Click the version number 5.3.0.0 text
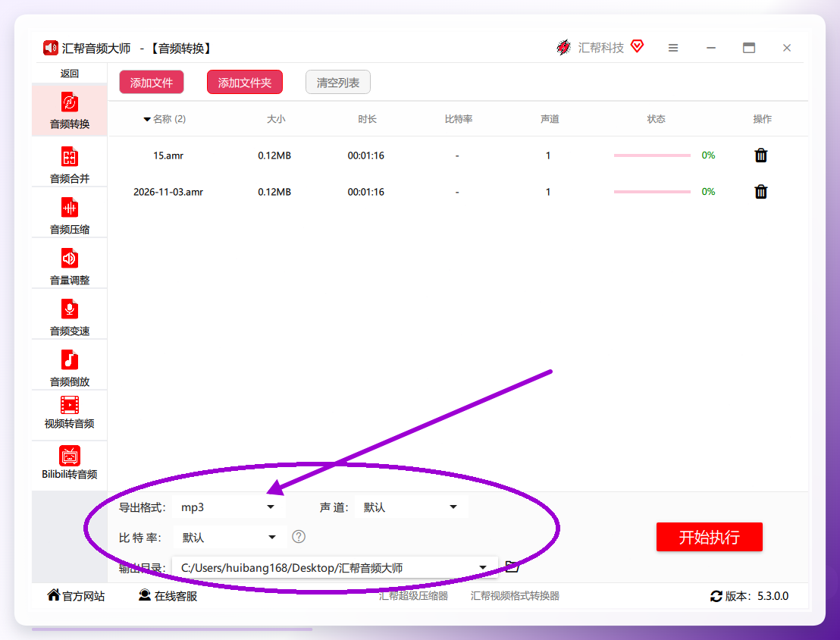Viewport: 840px width, 640px height. click(x=773, y=596)
